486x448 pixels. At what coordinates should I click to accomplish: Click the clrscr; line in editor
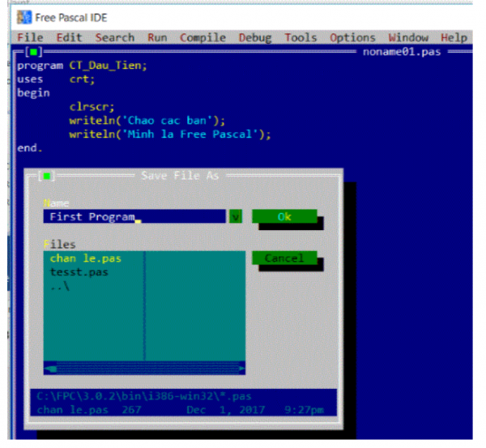pyautogui.click(x=92, y=107)
